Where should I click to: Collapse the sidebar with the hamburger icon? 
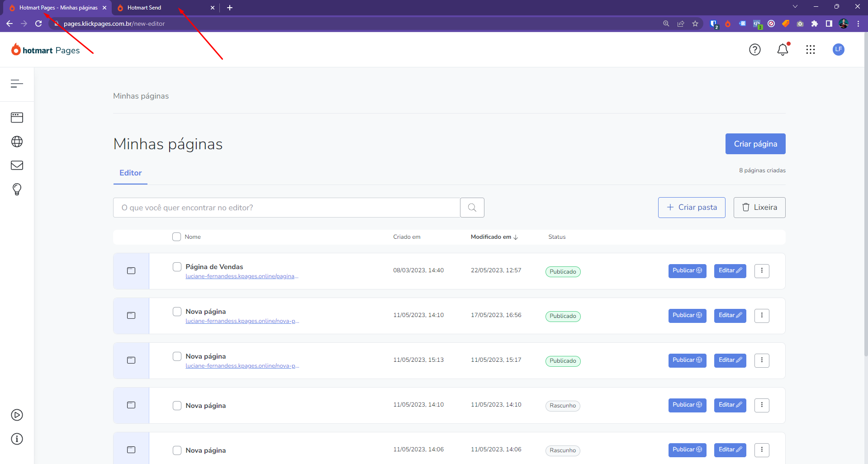point(17,84)
